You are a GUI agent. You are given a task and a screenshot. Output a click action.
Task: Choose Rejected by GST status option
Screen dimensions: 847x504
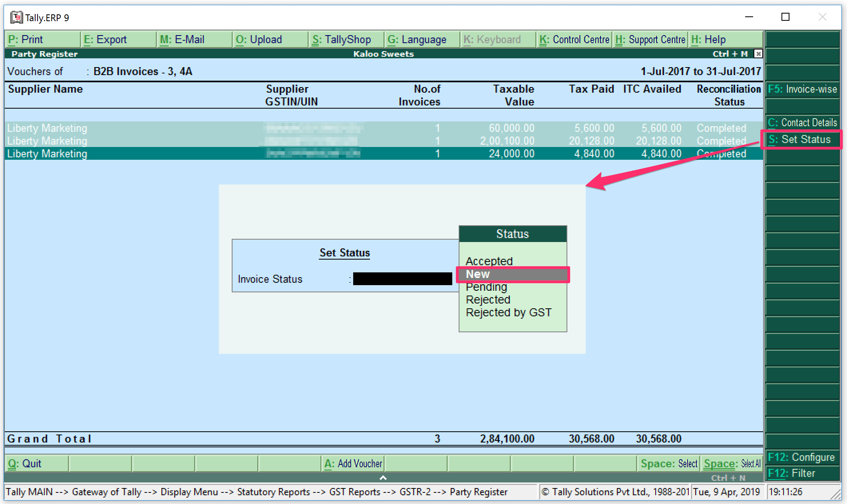coord(508,312)
